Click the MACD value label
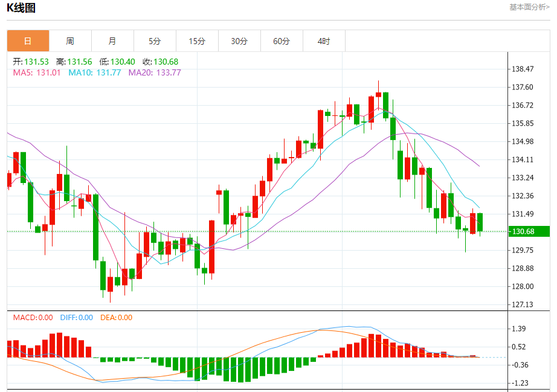 coord(33,318)
